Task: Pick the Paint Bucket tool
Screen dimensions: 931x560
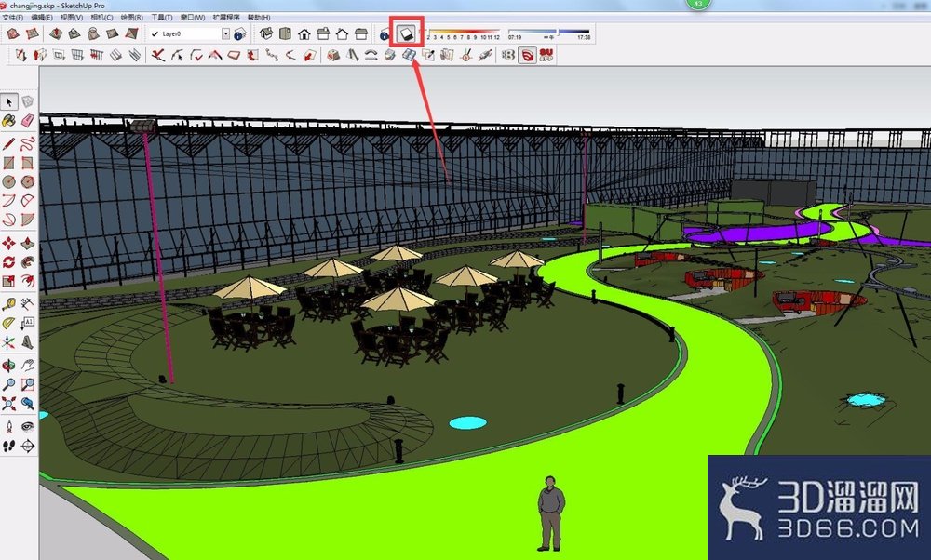Action: pos(9,121)
